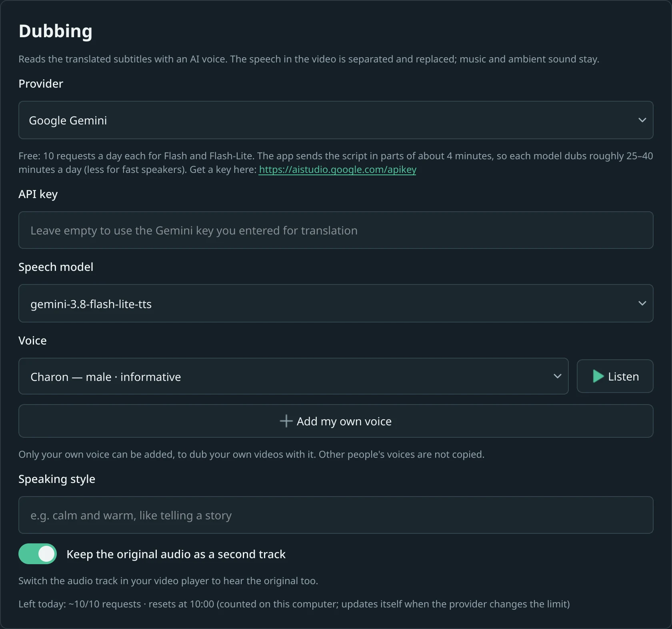Click the plus icon before Add my own voice
The width and height of the screenshot is (672, 629).
coord(286,421)
